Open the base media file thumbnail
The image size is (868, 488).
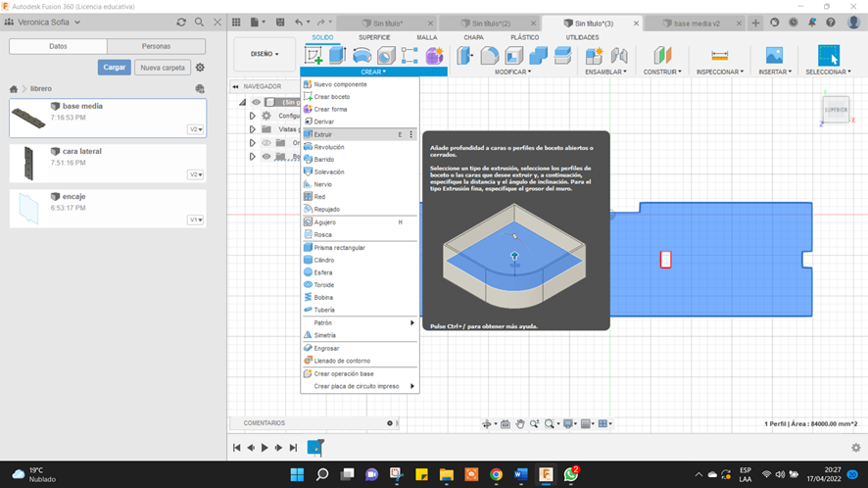point(28,118)
